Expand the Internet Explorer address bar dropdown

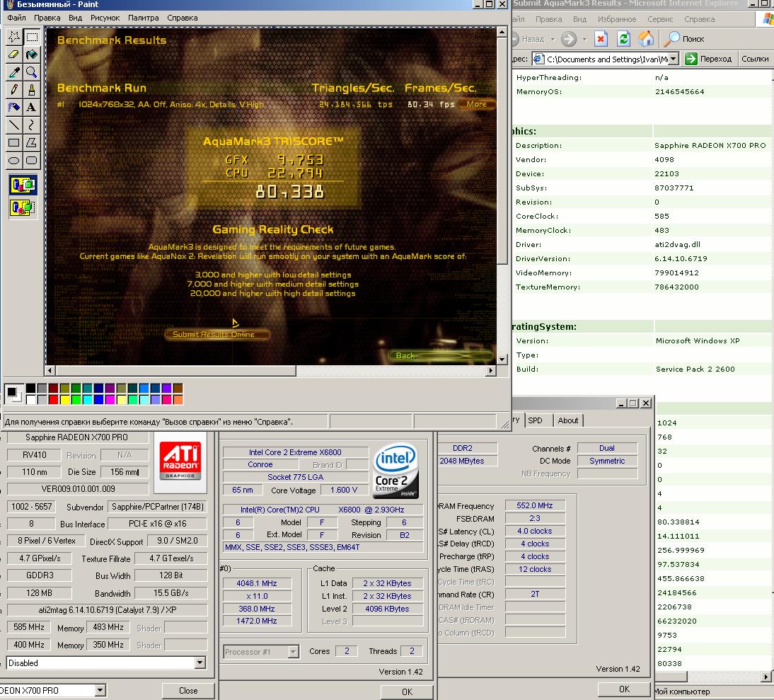pyautogui.click(x=674, y=59)
